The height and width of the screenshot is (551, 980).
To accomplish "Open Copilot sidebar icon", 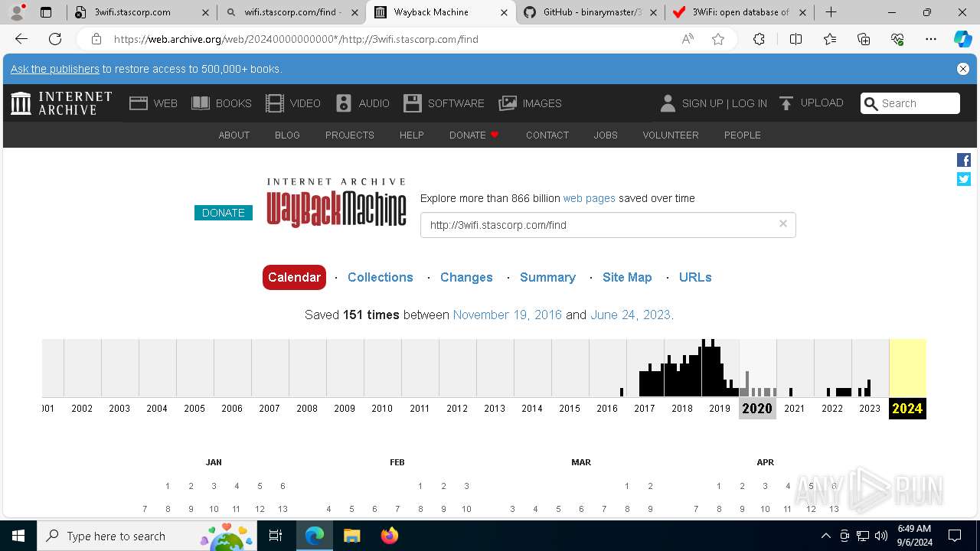I will tap(962, 39).
